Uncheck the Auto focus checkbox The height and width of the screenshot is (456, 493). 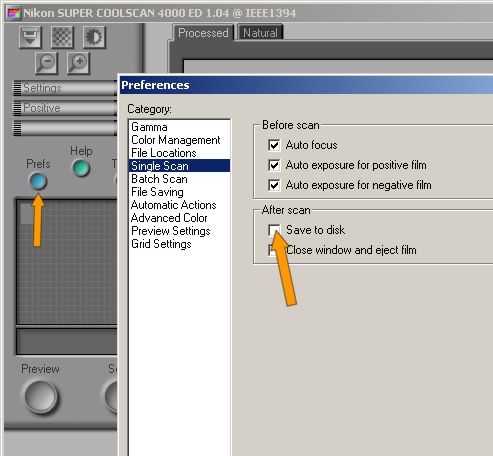(x=274, y=145)
